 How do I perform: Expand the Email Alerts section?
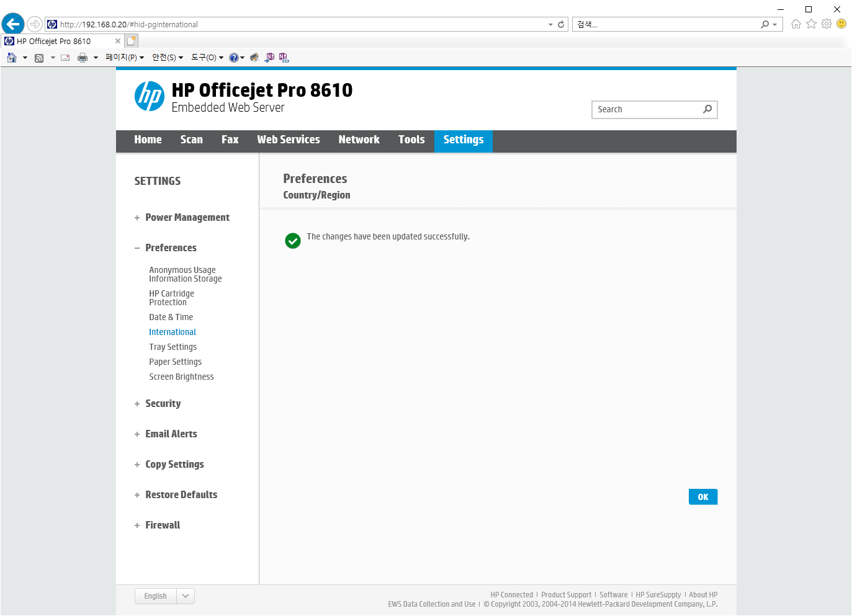(x=166, y=434)
